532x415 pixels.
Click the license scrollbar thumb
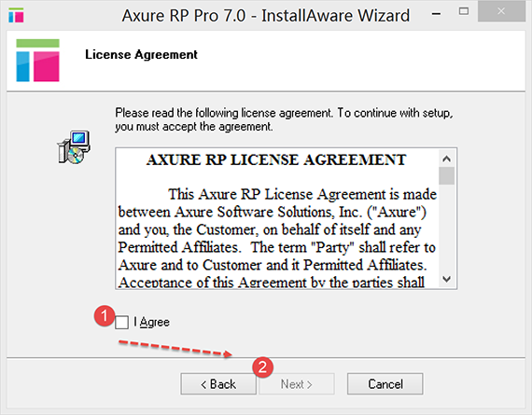point(446,176)
